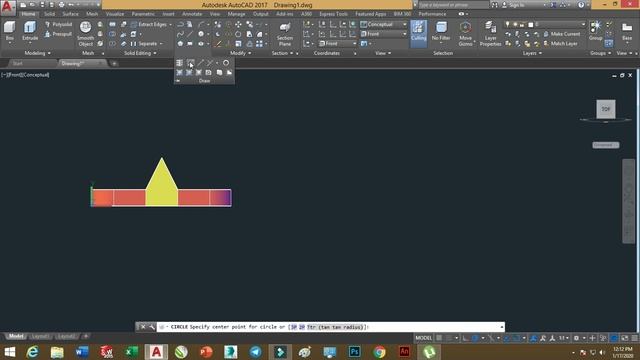
Task: Open status bar customization menu
Action: click(635, 338)
